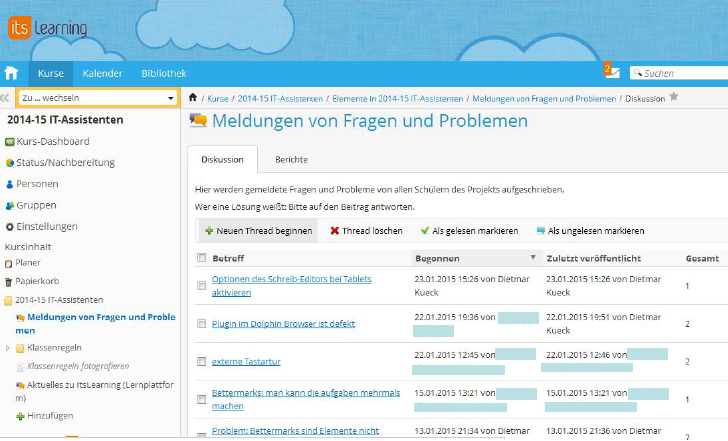Check the select-all checkbox in table header
The width and height of the screenshot is (728, 441).
coord(202,258)
